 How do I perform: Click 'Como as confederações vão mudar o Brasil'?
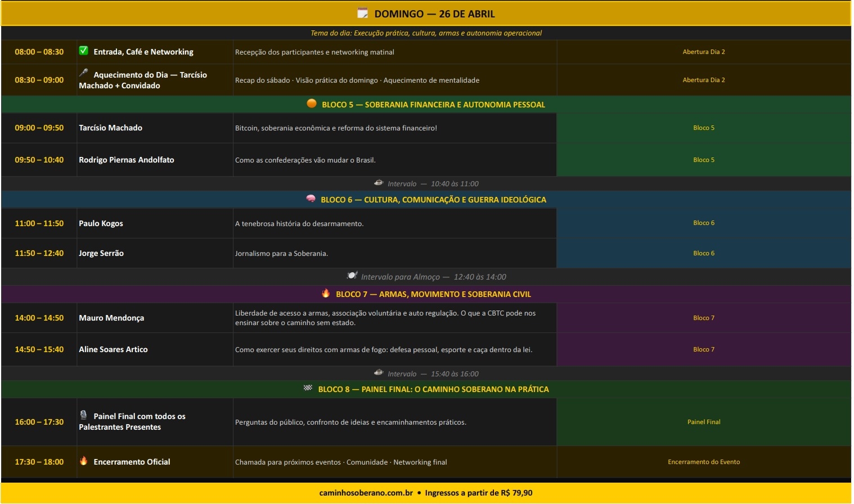305,160
